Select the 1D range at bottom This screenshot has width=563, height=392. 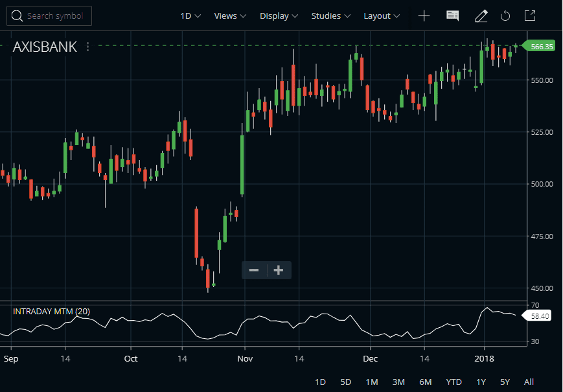pos(320,382)
